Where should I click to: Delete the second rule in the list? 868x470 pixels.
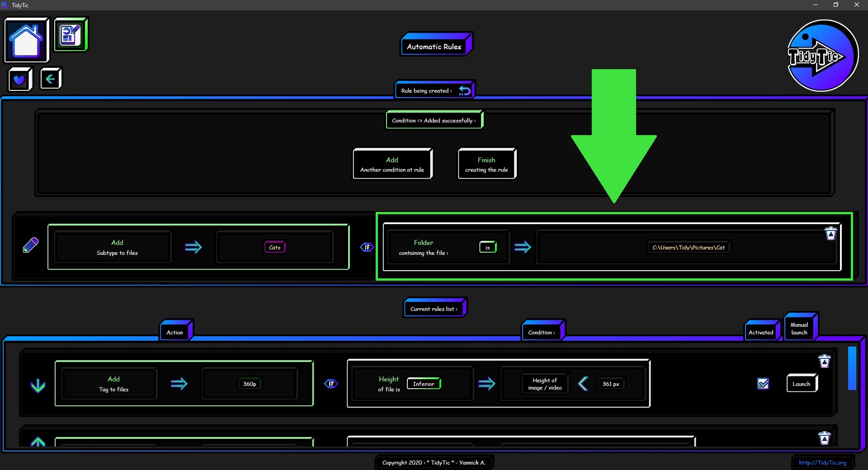click(825, 438)
